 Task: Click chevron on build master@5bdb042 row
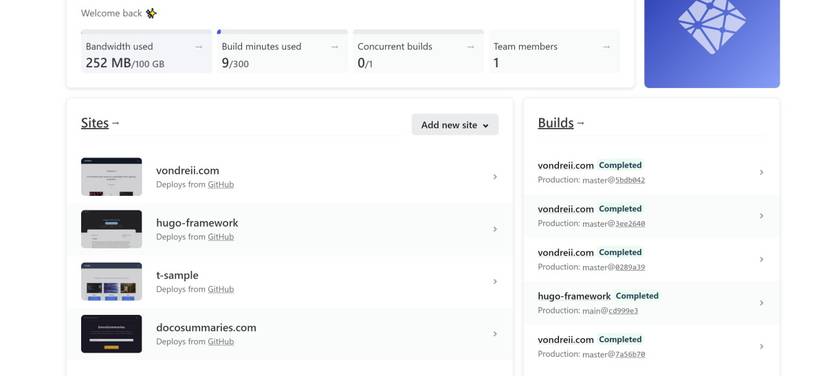[x=761, y=172]
